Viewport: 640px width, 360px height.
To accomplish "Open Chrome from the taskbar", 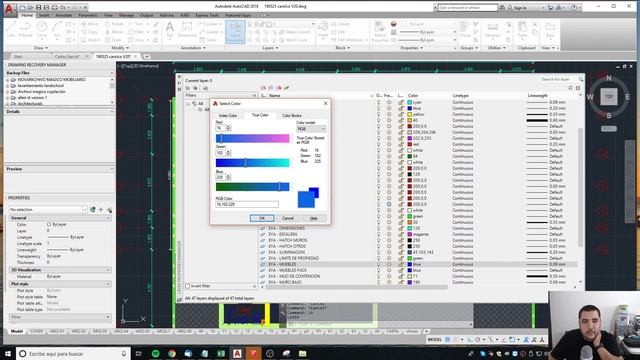I will pos(172,353).
